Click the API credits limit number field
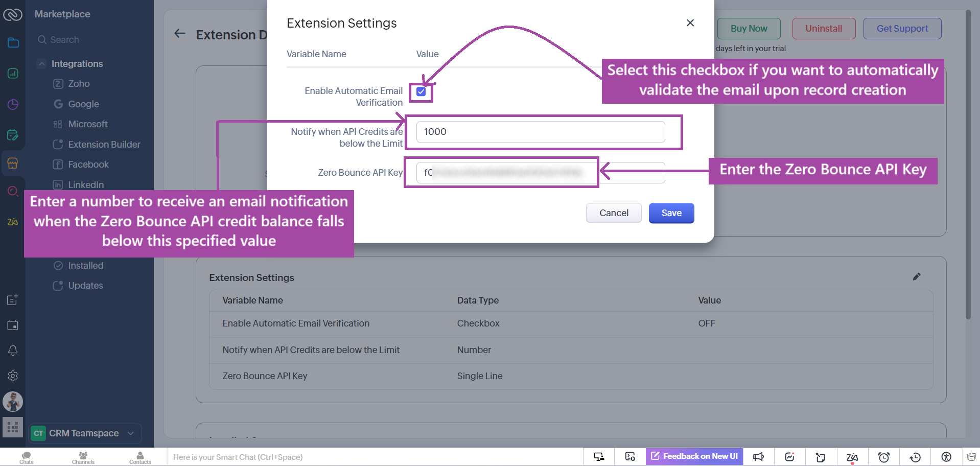The width and height of the screenshot is (980, 466). (540, 132)
